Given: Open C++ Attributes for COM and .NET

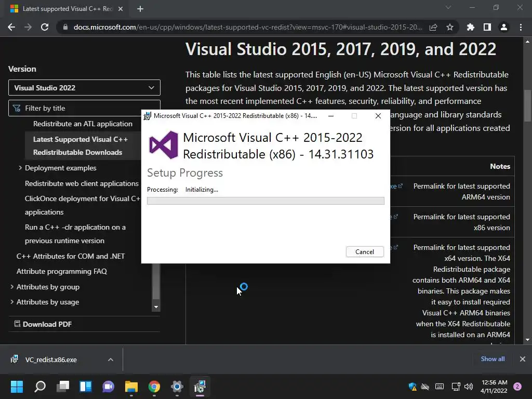Looking at the screenshot, I should tap(71, 256).
